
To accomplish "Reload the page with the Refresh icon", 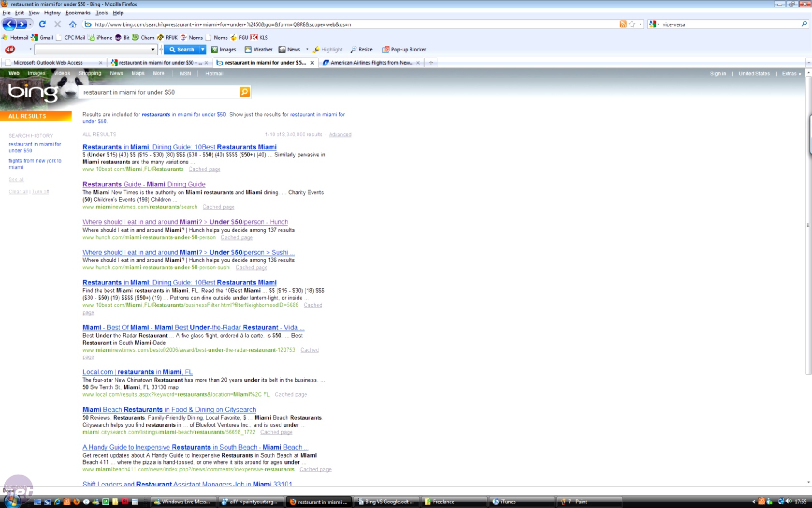I will click(x=43, y=24).
